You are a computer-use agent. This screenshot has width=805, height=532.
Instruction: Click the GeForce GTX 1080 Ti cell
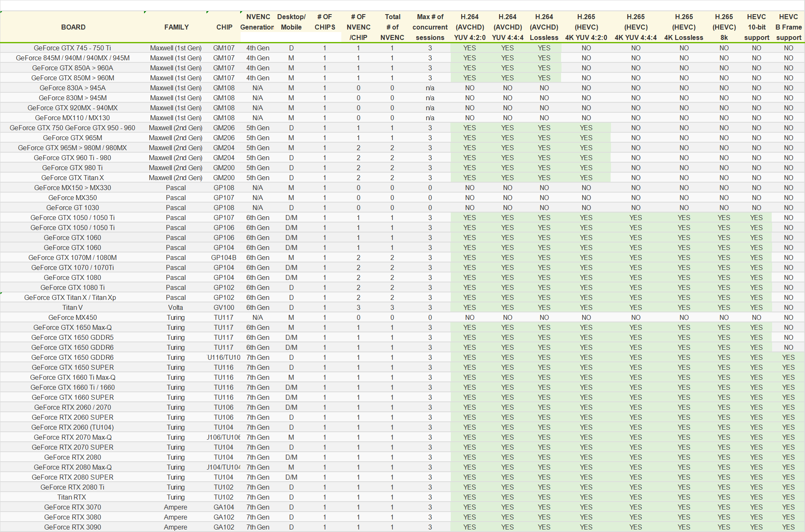click(x=72, y=287)
